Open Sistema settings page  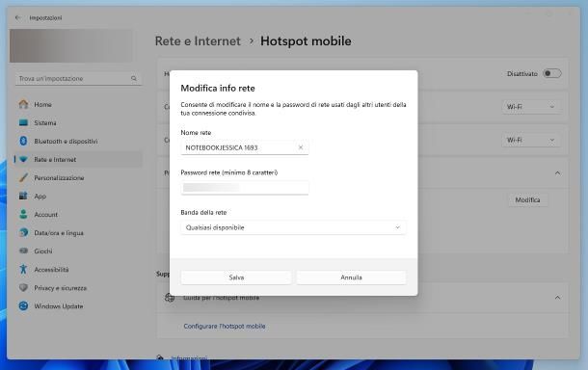pos(78,122)
